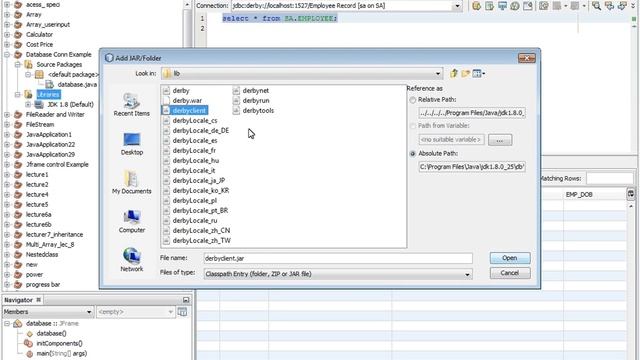The width and height of the screenshot is (640, 360).
Task: Close the Add JAR/Folder dialog
Action: tap(527, 58)
